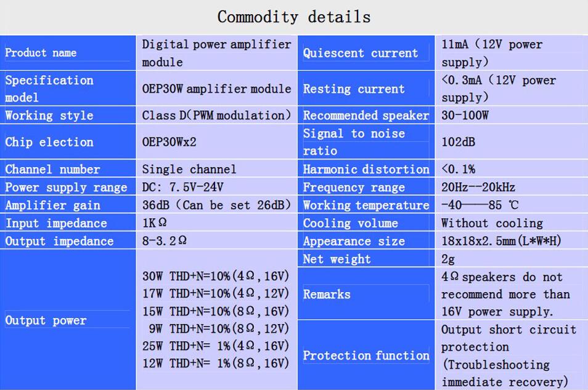This screenshot has height=390, width=588.
Task: Select the "Input impedance" label
Action: click(x=56, y=223)
